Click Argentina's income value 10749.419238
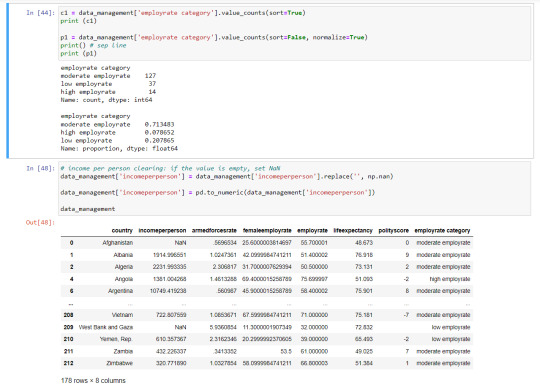This screenshot has height=388, width=540. coord(168,291)
